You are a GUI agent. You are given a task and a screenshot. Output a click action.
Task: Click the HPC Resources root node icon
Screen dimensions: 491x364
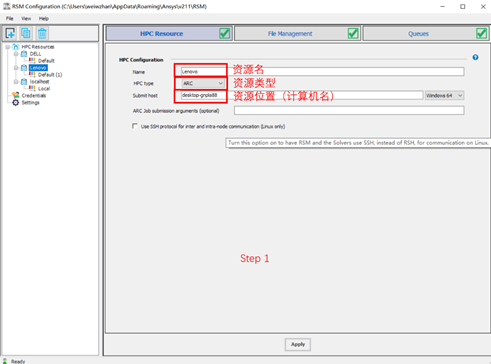pos(16,47)
